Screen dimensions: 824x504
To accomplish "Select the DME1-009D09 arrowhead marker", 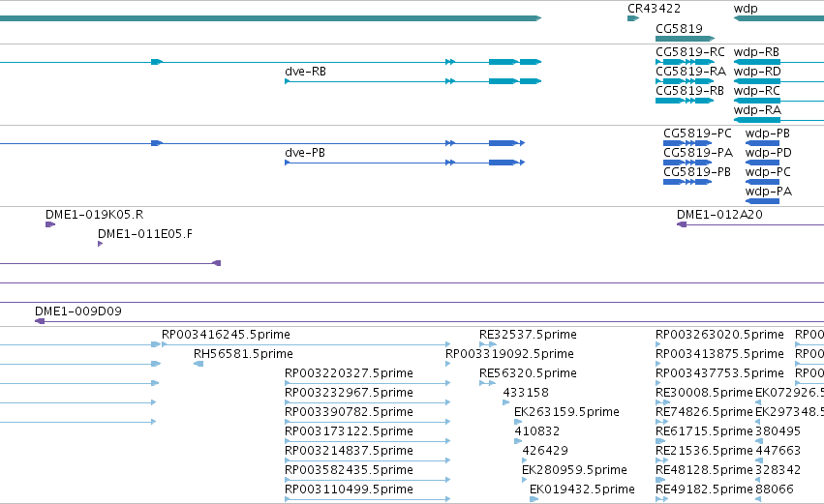I will pos(40,321).
